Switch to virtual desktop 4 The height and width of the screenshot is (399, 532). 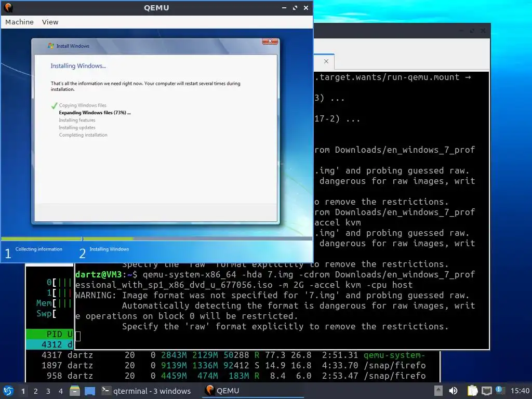(61, 391)
